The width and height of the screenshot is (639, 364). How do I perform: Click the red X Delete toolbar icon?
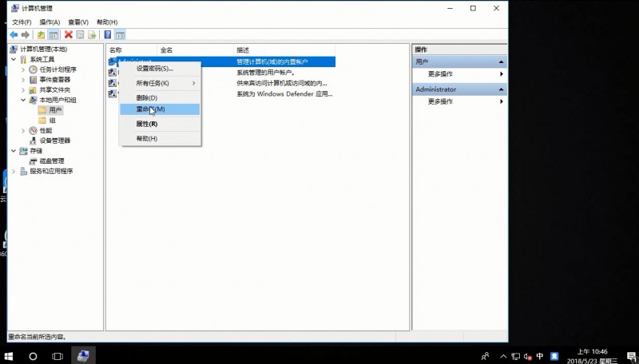point(69,35)
